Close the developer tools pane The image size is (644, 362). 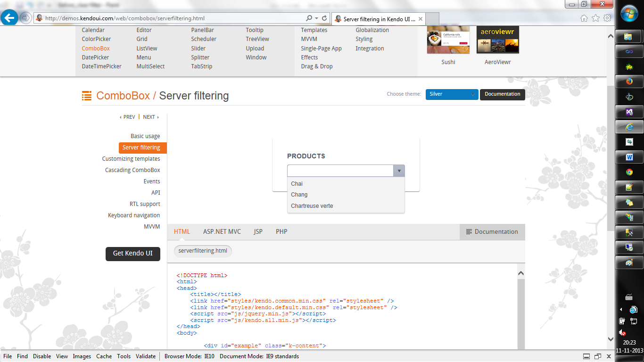[609, 356]
